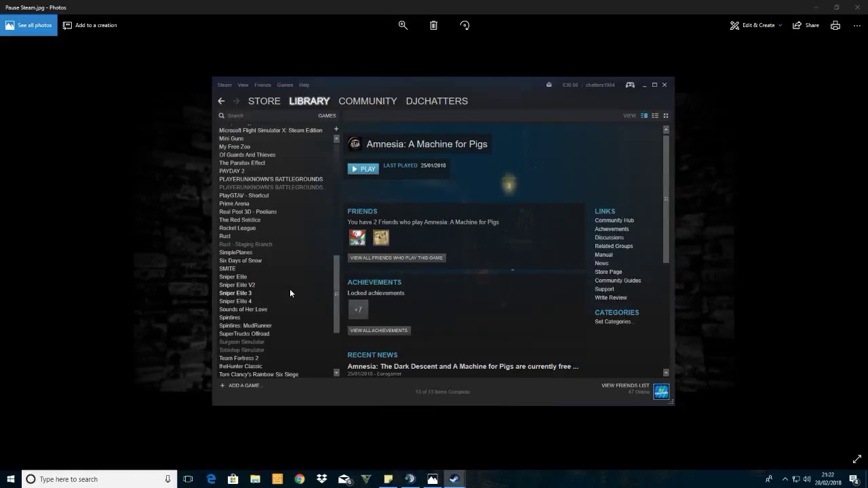Switch Steam library to detail view
The width and height of the screenshot is (868, 488).
coord(644,116)
